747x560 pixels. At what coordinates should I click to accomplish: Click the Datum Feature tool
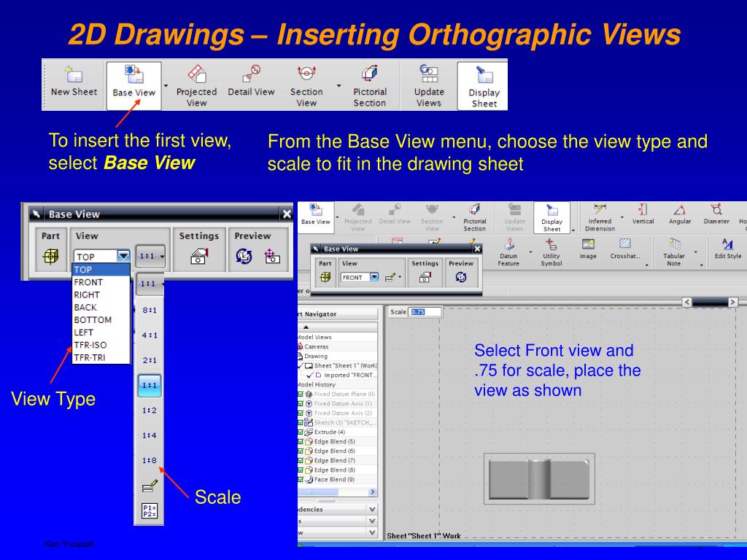click(x=508, y=252)
